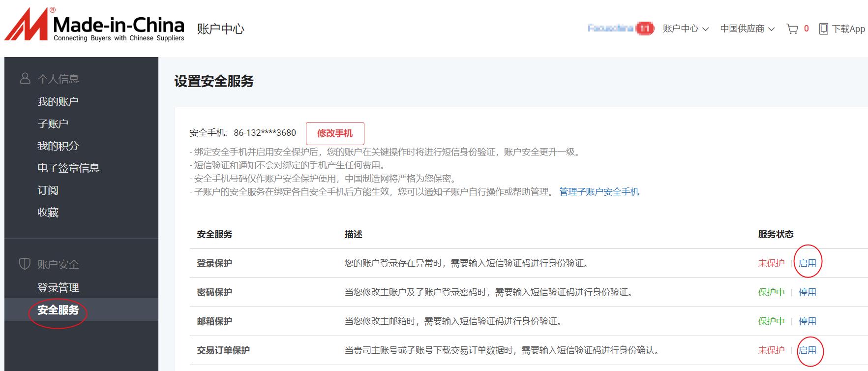
Task: Open 子账户 in sidebar
Action: point(53,124)
